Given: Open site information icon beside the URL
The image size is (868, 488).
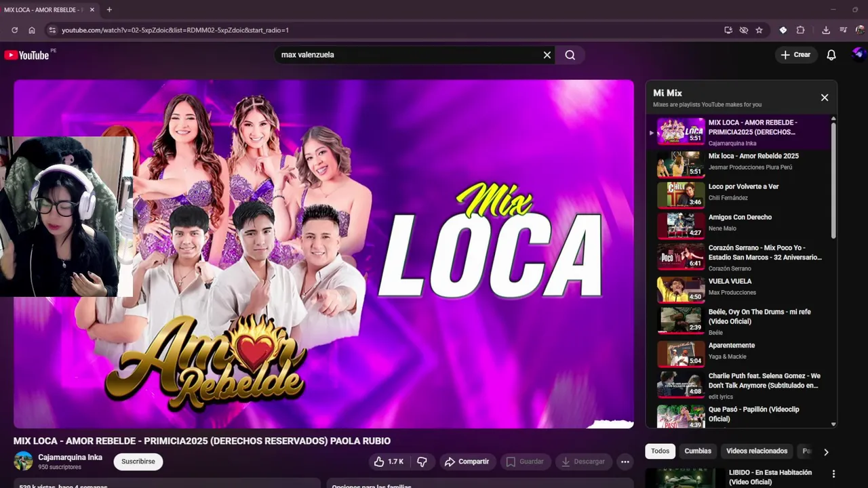Looking at the screenshot, I should click(52, 30).
